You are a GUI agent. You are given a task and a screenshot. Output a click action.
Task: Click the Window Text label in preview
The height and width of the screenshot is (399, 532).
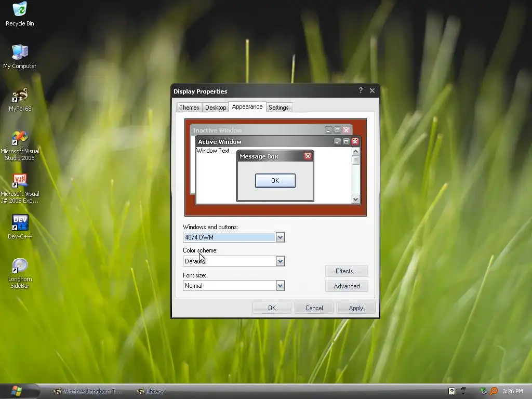(x=213, y=151)
